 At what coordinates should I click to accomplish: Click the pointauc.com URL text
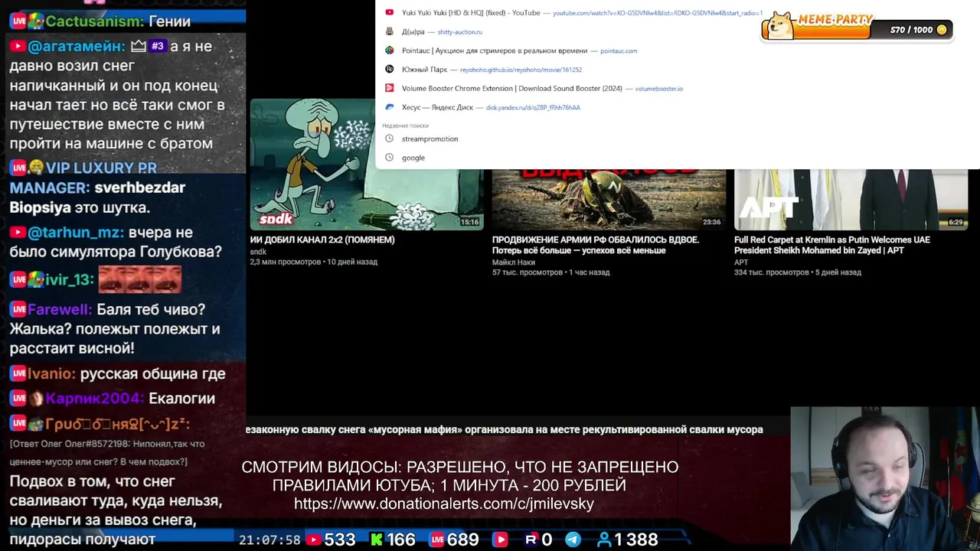click(x=619, y=51)
